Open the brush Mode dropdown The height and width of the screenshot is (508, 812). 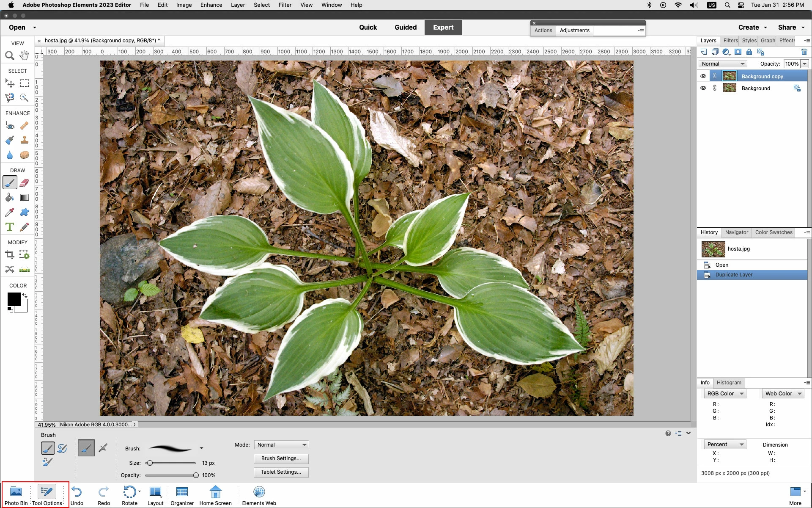(x=281, y=445)
